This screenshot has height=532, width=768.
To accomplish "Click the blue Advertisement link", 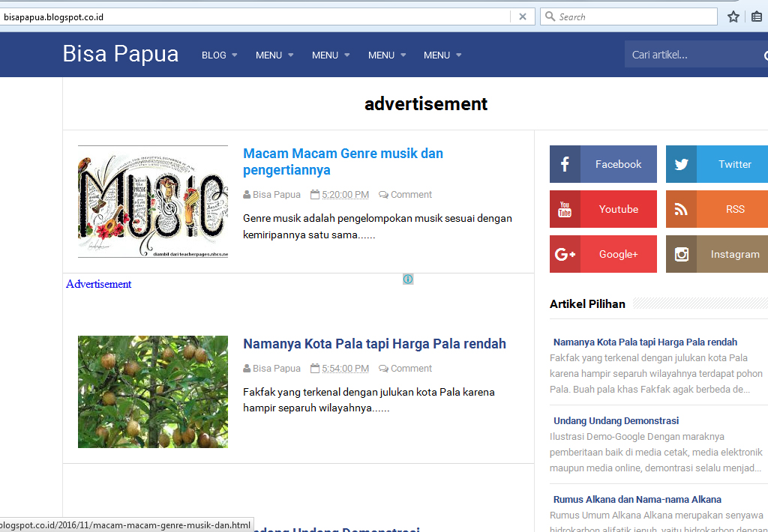I will [98, 284].
